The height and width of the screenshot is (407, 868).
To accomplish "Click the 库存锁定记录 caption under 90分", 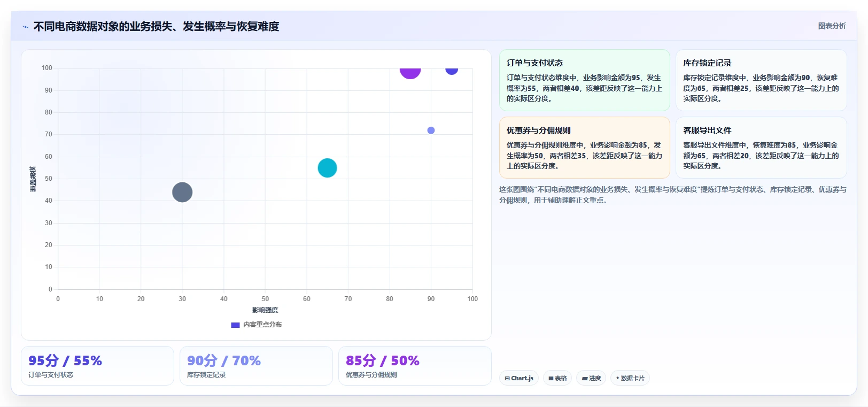I will pos(206,375).
